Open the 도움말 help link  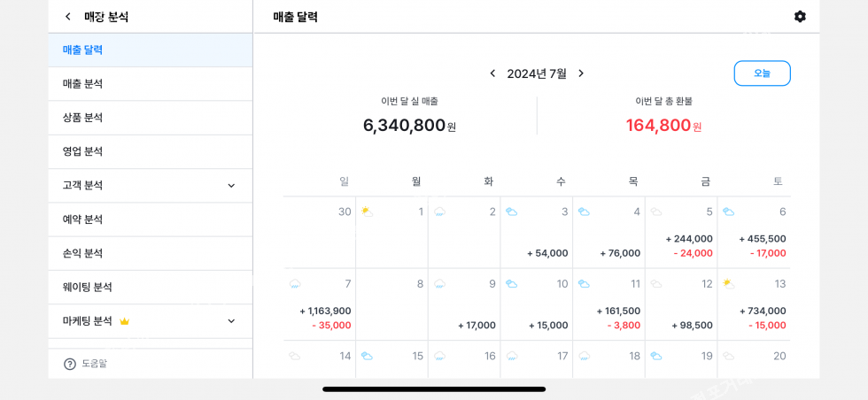[x=95, y=364]
